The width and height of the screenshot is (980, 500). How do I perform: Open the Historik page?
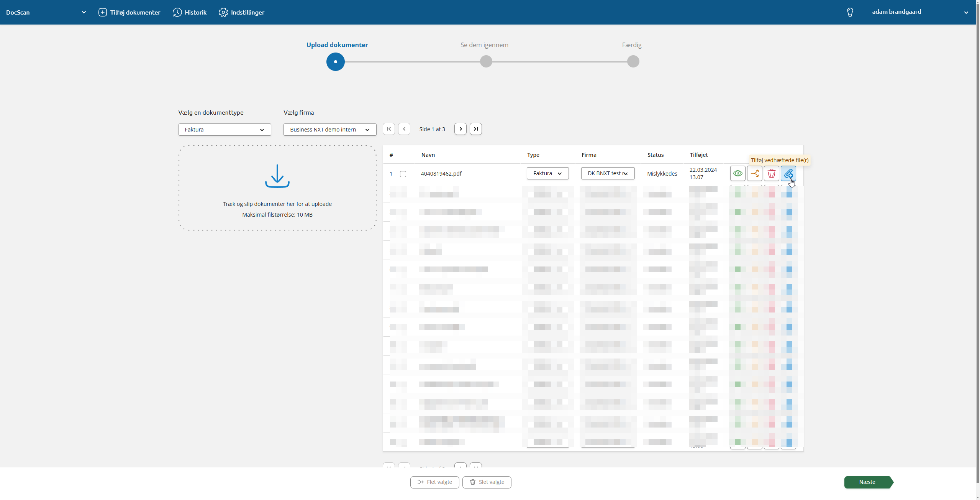tap(190, 12)
